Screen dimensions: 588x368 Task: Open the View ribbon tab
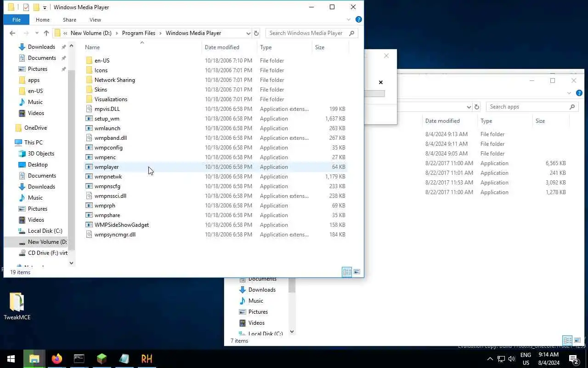[x=95, y=20]
